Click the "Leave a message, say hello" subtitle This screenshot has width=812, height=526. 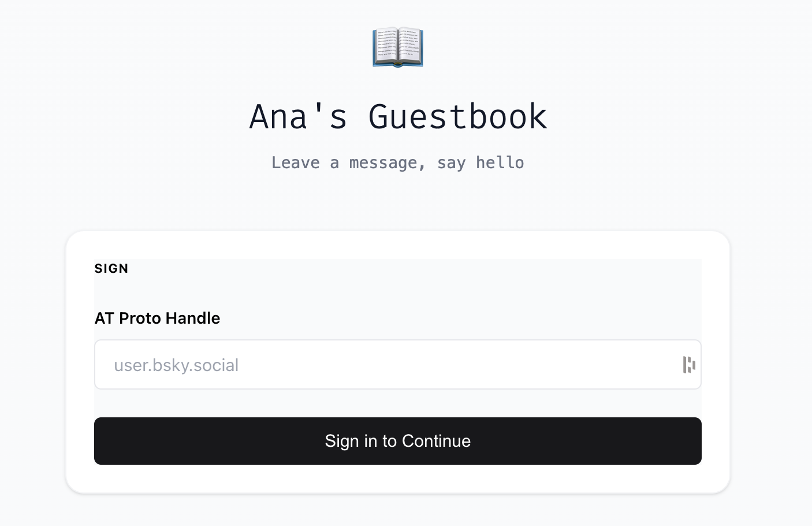[398, 163]
